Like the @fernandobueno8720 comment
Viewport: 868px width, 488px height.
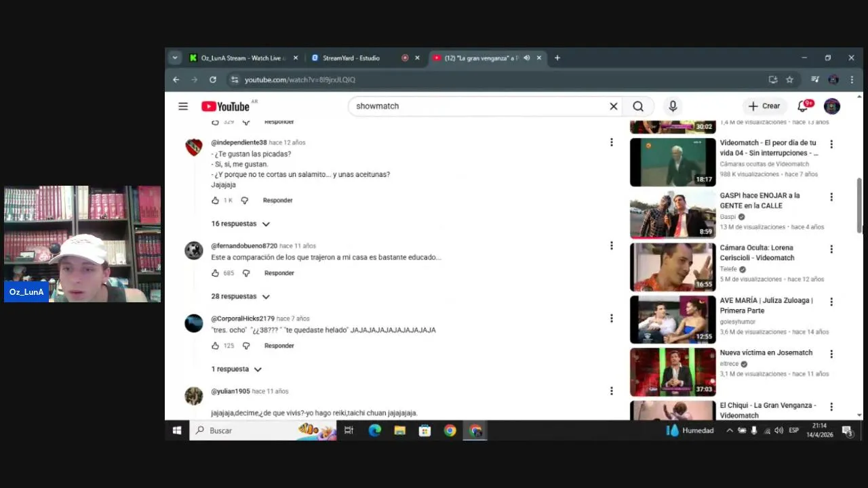pyautogui.click(x=215, y=273)
